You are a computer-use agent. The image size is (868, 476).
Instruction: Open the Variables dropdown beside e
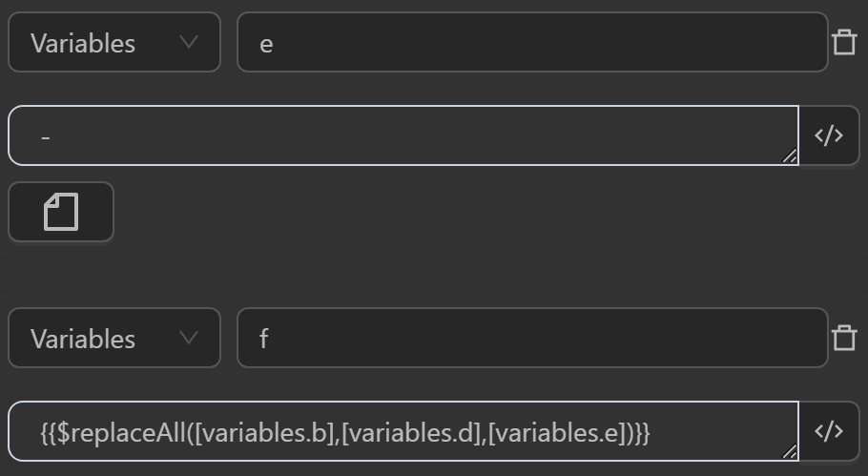point(114,43)
